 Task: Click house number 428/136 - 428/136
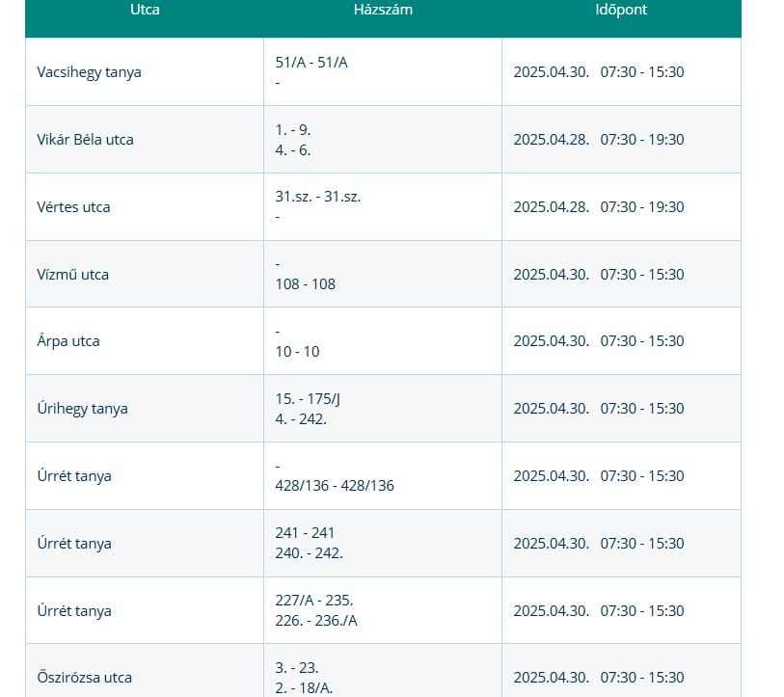335,486
